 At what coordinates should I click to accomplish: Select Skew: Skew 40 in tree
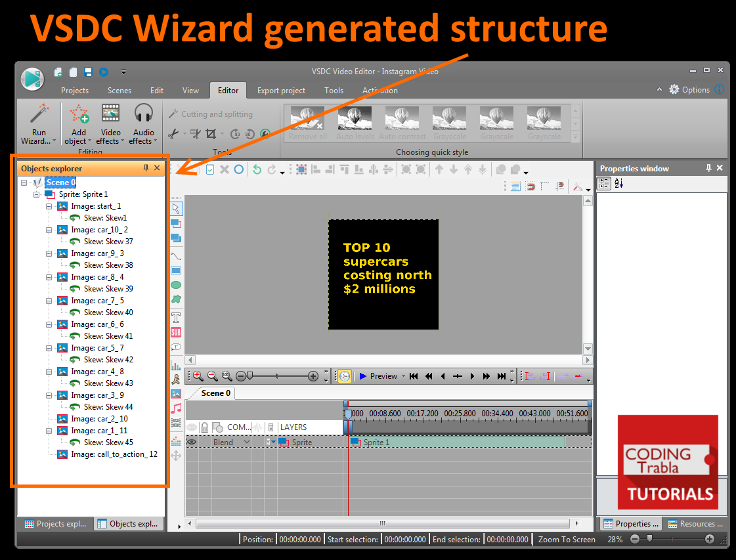(108, 312)
